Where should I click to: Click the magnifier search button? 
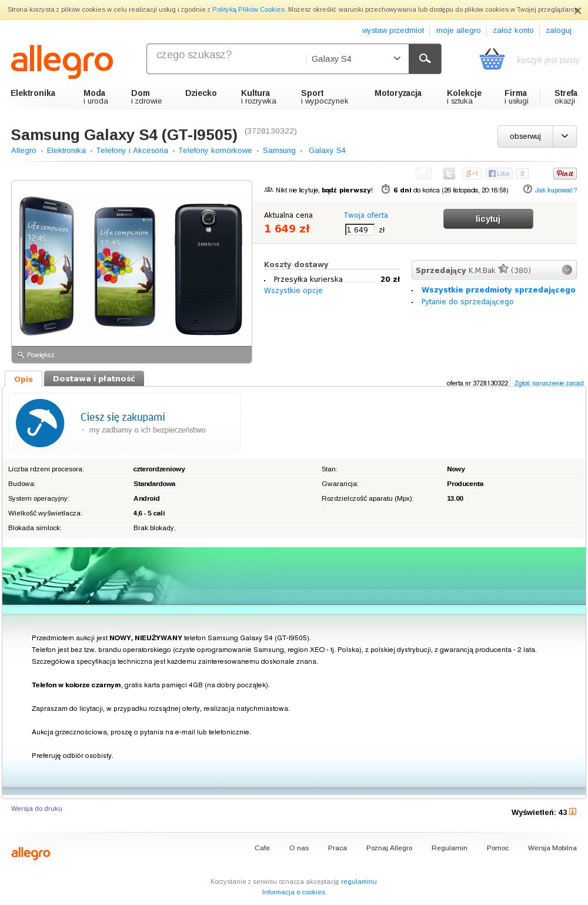pos(425,59)
